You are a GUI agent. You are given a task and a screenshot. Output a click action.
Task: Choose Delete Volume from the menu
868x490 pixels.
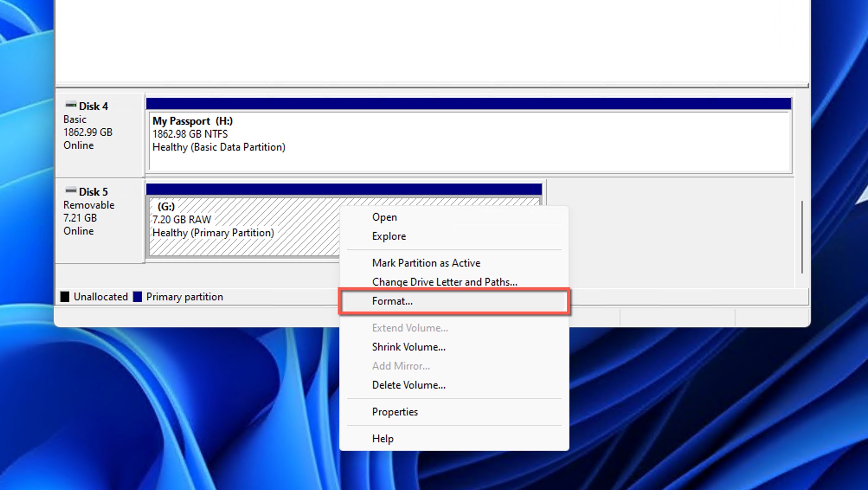tap(408, 385)
